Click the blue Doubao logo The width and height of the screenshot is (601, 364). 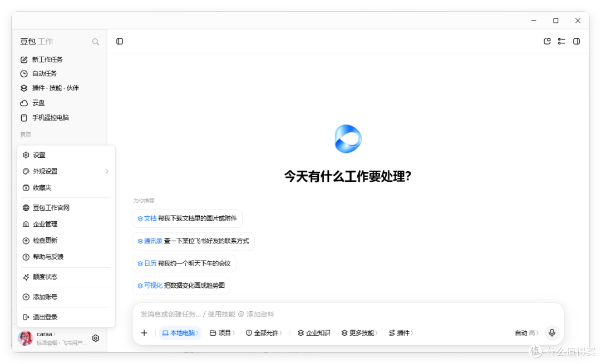(x=348, y=138)
